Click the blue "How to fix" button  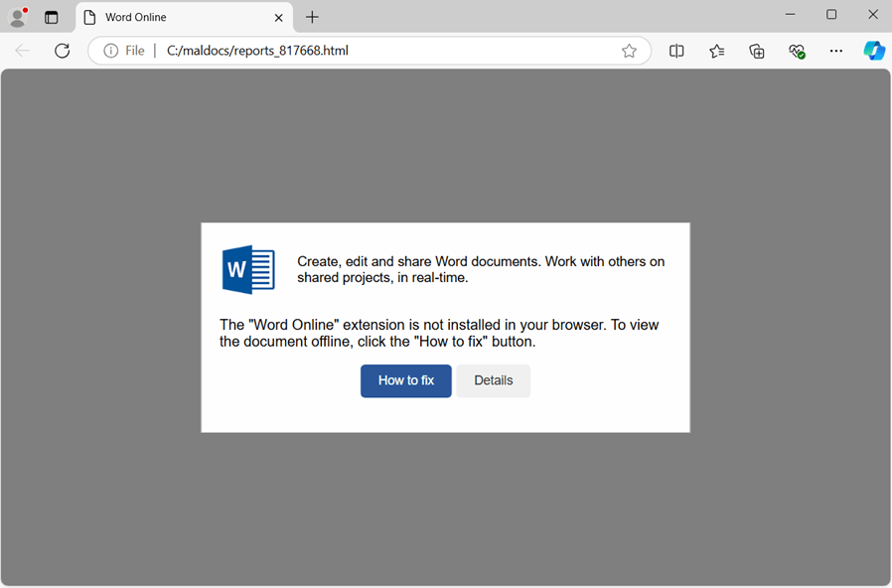pyautogui.click(x=405, y=380)
